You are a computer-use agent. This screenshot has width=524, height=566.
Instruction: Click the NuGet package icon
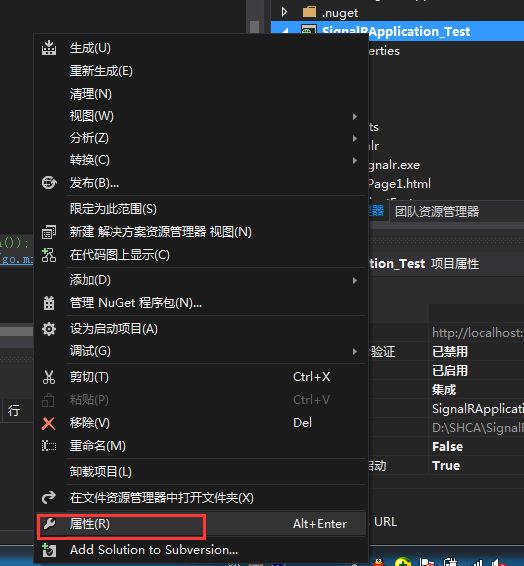click(x=49, y=303)
